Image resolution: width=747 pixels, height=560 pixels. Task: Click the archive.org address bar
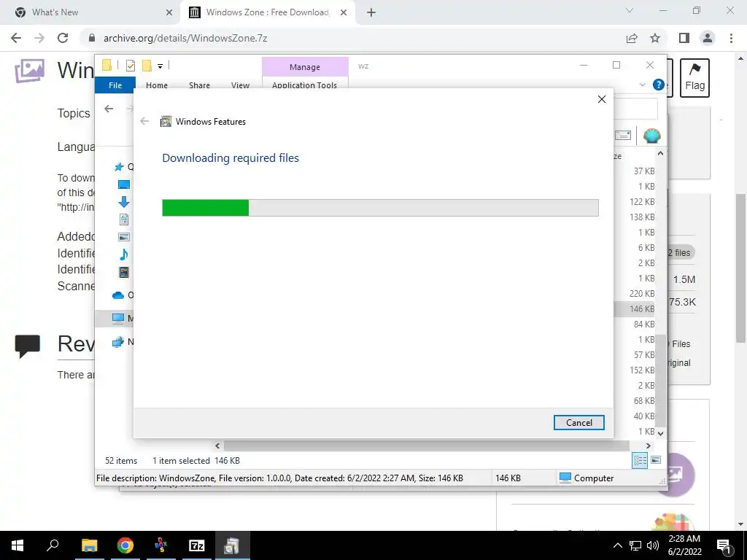352,38
